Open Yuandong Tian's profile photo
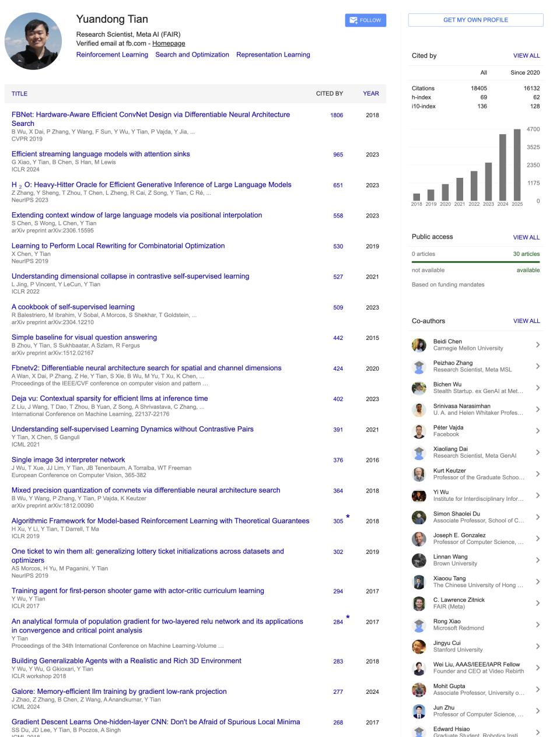Image resolution: width=560 pixels, height=737 pixels. (33, 41)
